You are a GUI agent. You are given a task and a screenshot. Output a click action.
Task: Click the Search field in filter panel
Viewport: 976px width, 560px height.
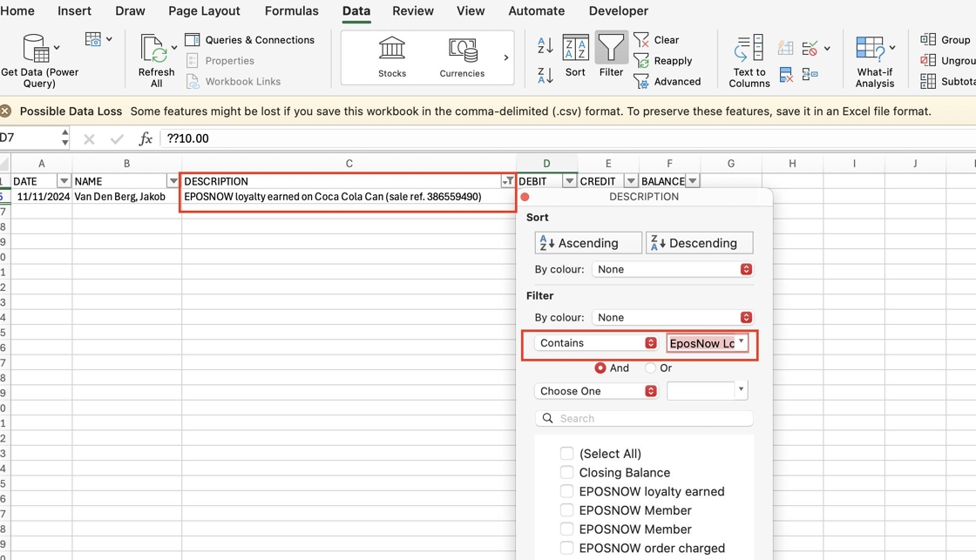click(x=644, y=418)
